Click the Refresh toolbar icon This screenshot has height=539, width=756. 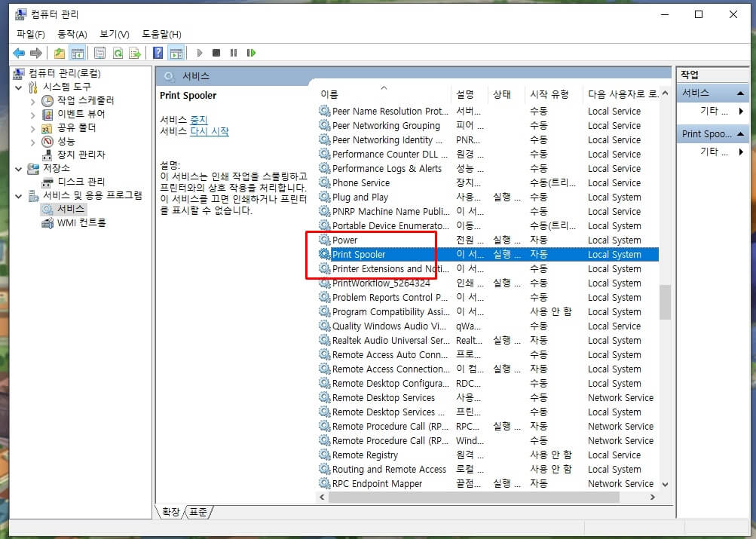point(118,53)
